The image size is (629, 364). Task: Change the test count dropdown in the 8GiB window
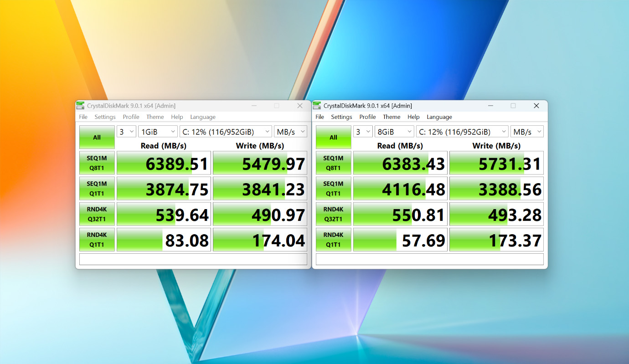363,132
